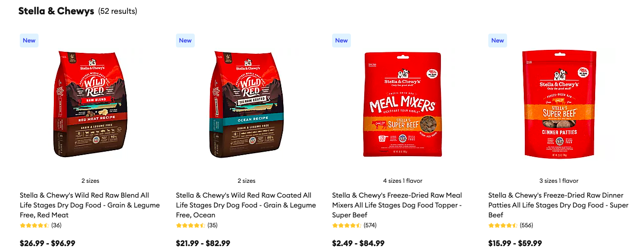
Task: Click the New badge on Wild Red Raw Blend
Action: pyautogui.click(x=29, y=41)
